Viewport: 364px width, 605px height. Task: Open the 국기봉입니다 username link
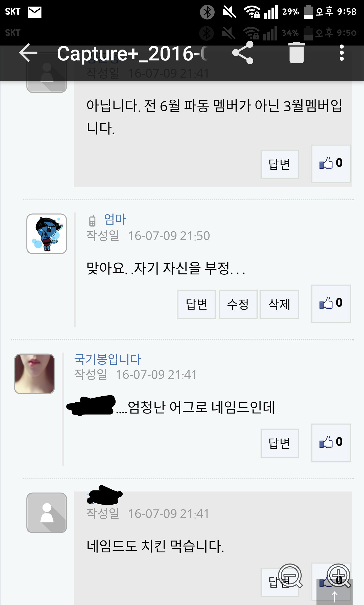pyautogui.click(x=107, y=359)
